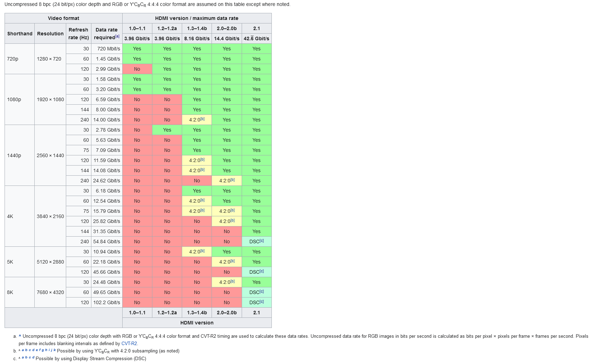The width and height of the screenshot is (593, 364).
Task: Click backlink a in footnote c
Action: point(23,358)
